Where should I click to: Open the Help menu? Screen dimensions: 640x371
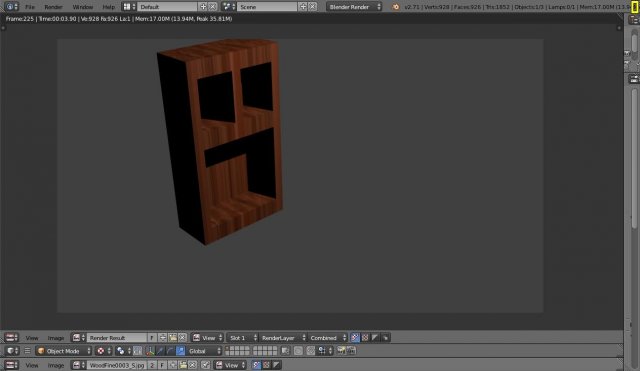109,7
